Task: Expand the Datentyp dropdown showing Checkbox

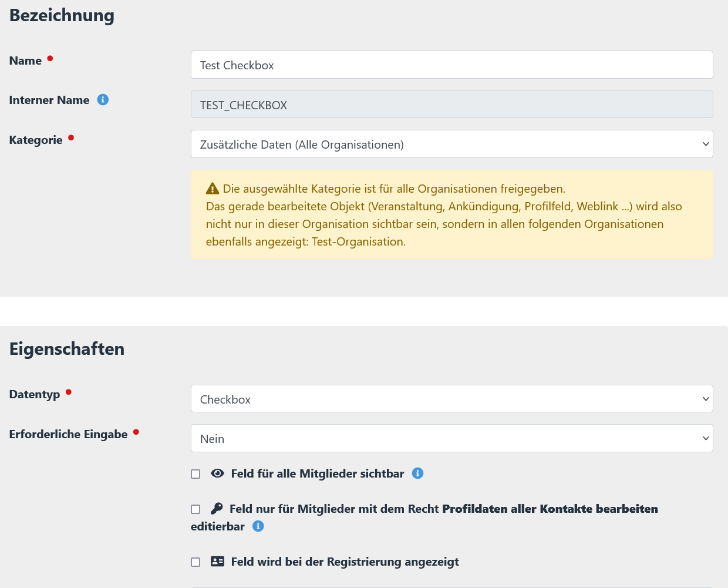Action: [x=451, y=399]
